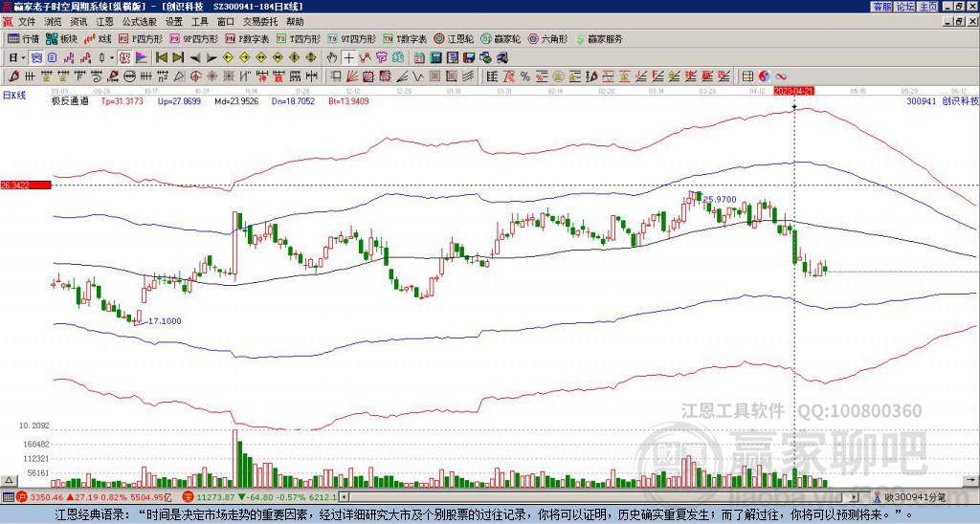Jump to last bar with skip-end icon
980x524 pixels.
click(178, 58)
